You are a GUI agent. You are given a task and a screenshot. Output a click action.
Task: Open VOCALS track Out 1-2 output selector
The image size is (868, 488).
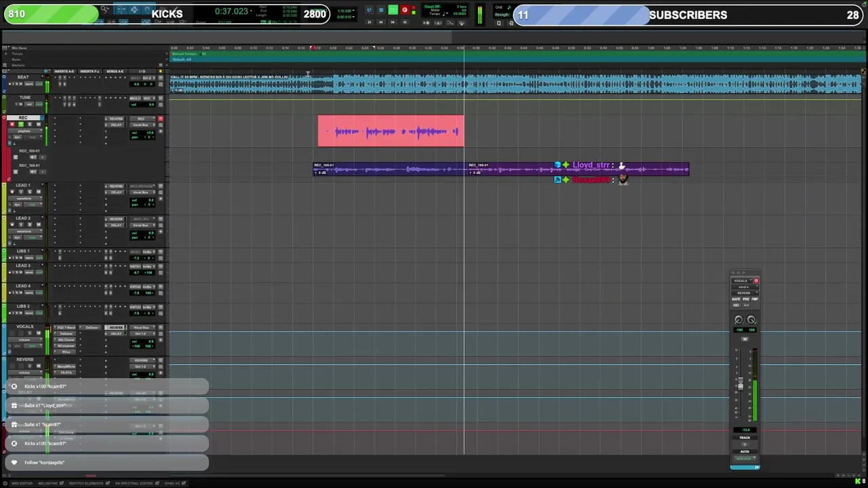[x=142, y=333]
